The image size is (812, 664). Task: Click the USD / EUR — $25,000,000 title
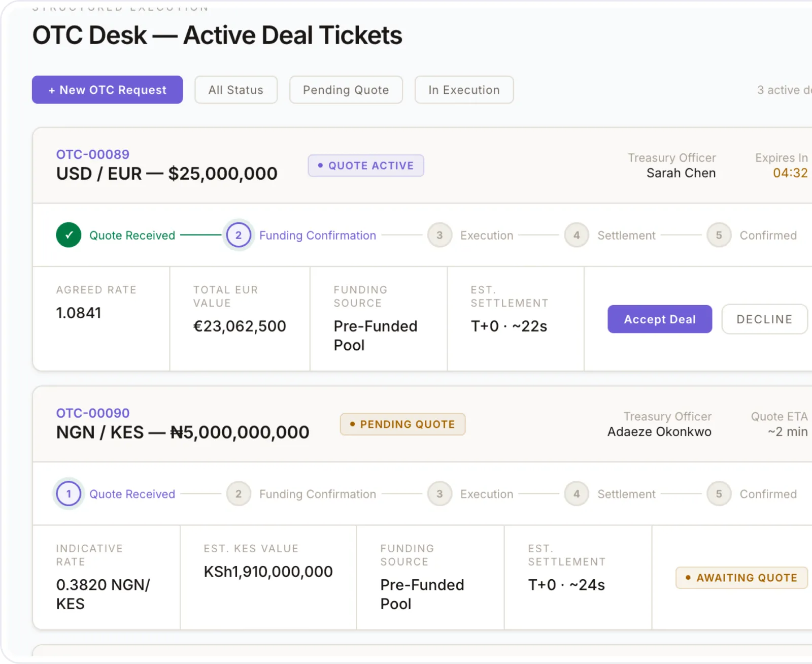pyautogui.click(x=167, y=174)
